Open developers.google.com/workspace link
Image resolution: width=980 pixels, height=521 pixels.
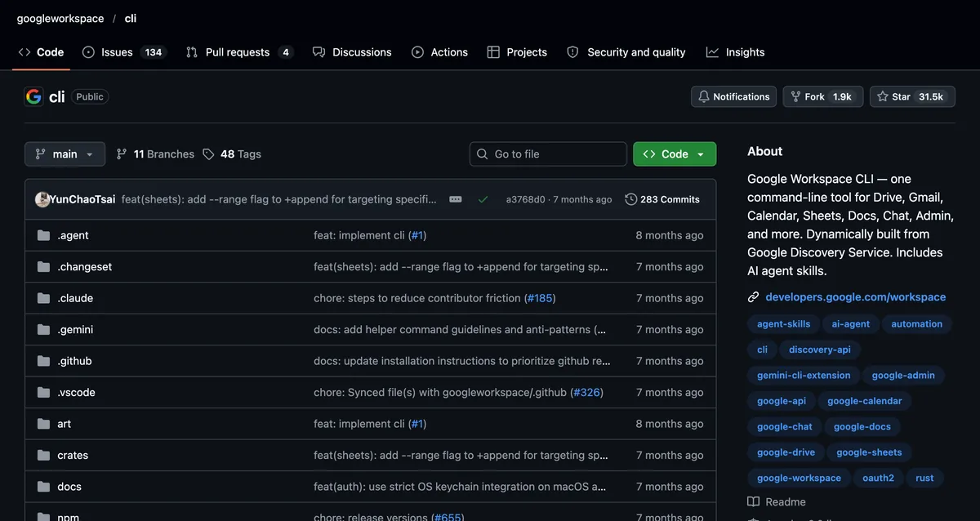point(856,297)
